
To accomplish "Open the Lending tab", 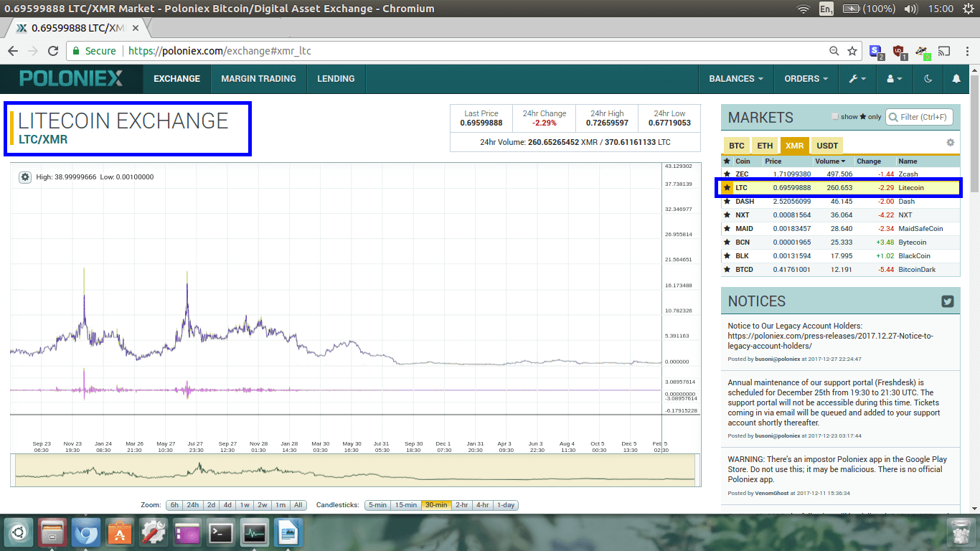I will (336, 79).
